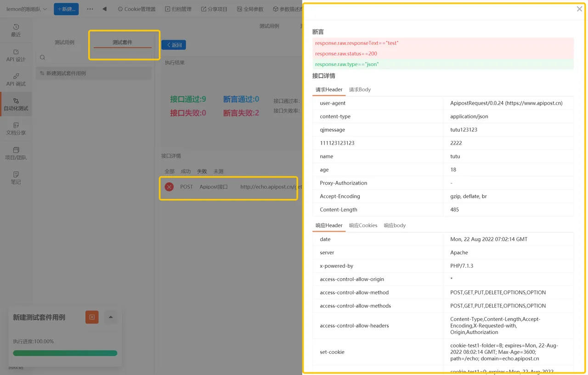The height and width of the screenshot is (375, 588).
Task: Open 笔记 in the sidebar
Action: [x=16, y=178]
